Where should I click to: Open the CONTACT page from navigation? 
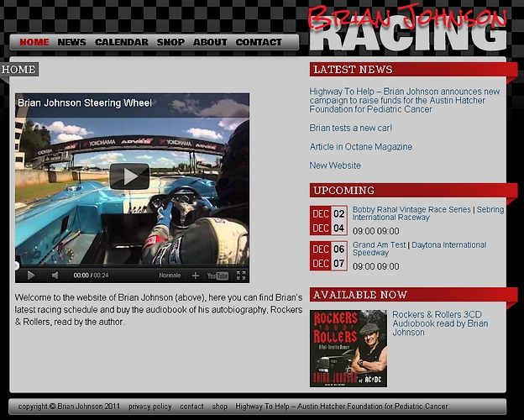[x=259, y=42]
